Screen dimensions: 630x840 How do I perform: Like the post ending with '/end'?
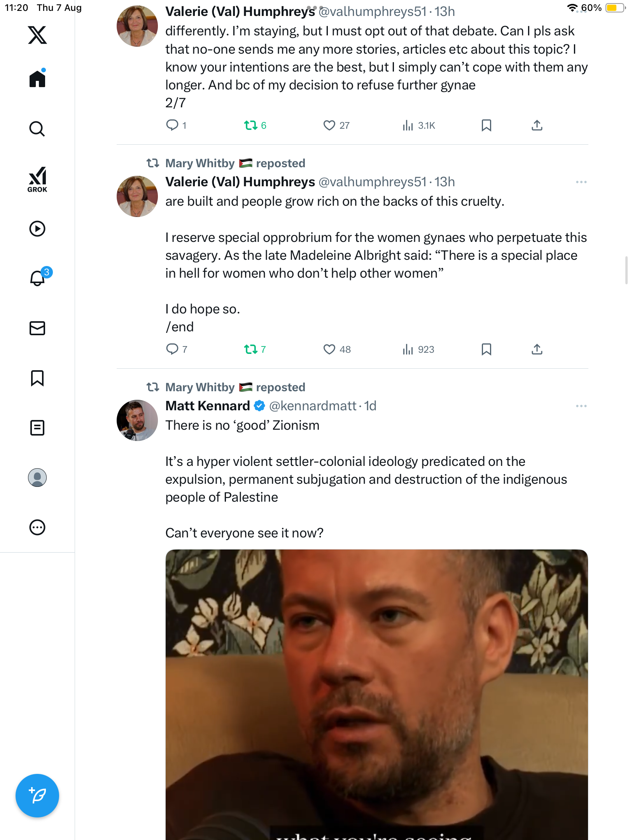click(x=329, y=349)
